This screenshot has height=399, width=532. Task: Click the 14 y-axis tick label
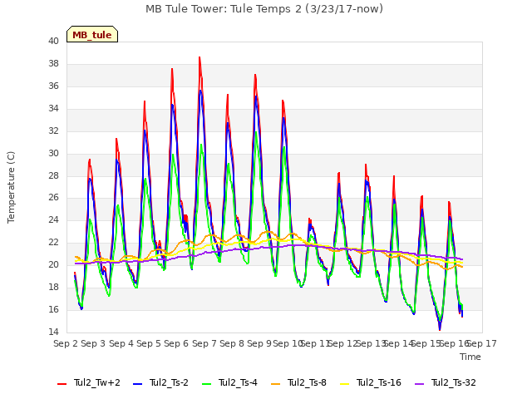[x=53, y=332]
